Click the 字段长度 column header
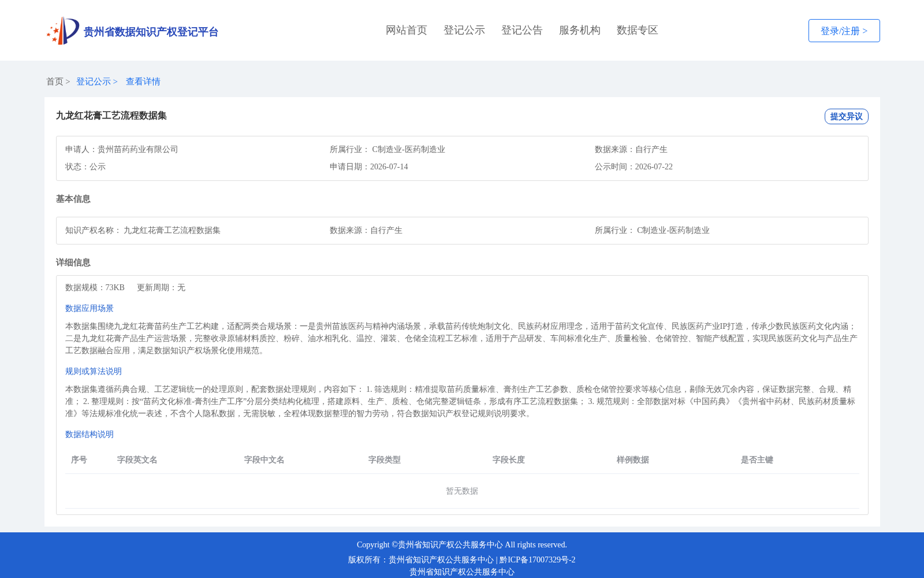924x578 pixels. pyautogui.click(x=509, y=460)
